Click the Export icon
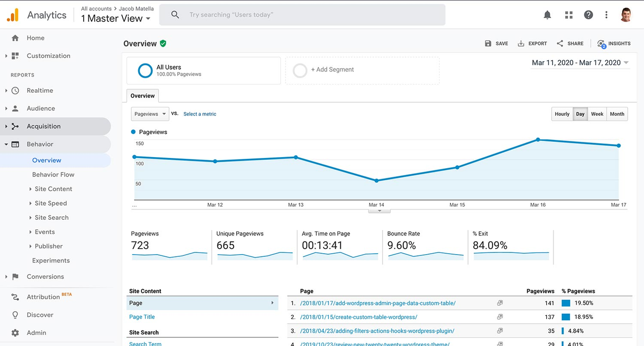644x346 pixels. pos(532,43)
